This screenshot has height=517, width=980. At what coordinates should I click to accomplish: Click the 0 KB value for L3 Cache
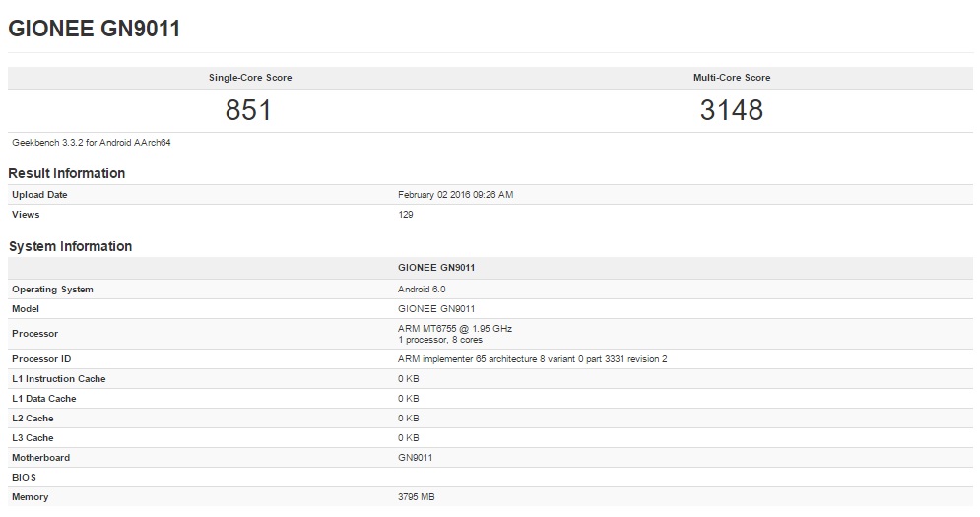click(x=408, y=438)
